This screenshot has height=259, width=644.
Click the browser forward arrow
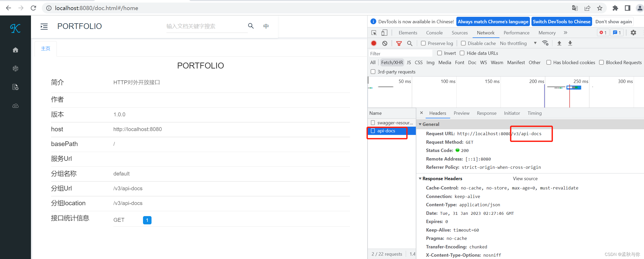pos(21,8)
